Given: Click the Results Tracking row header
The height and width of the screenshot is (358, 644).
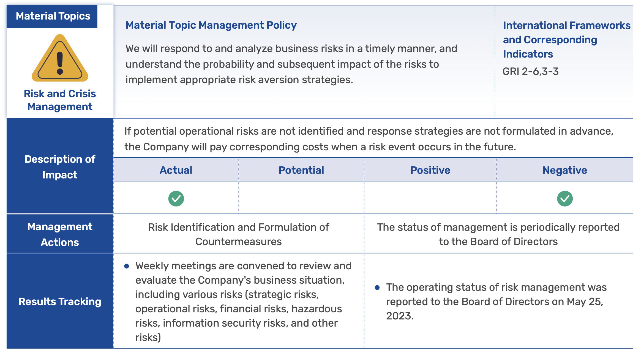Looking at the screenshot, I should coord(60,301).
